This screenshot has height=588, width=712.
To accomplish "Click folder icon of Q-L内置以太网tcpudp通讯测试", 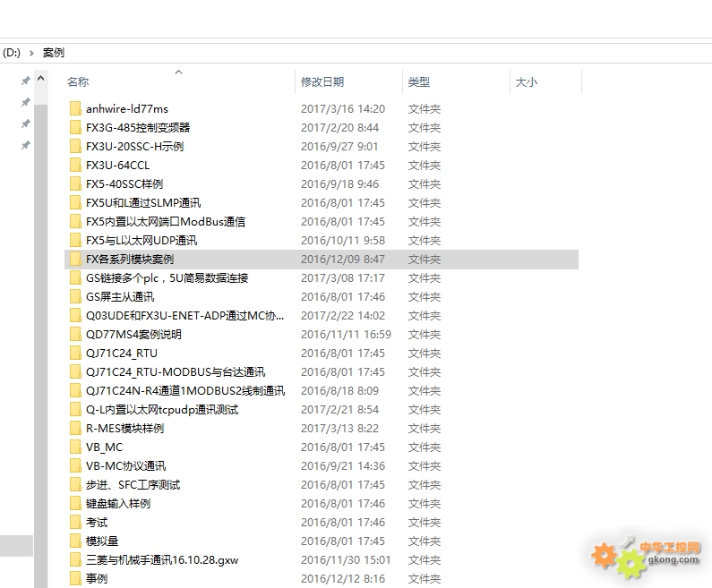I will (x=75, y=410).
